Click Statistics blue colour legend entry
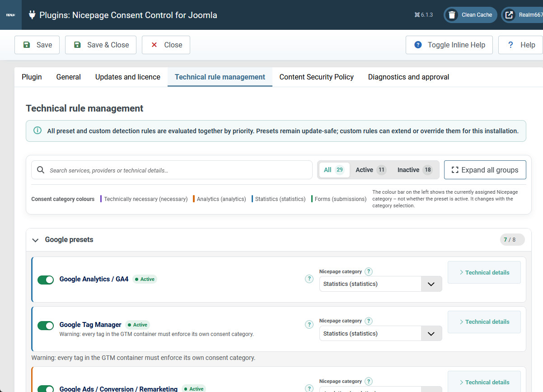Screen dimensions: 543x392 tap(279, 199)
